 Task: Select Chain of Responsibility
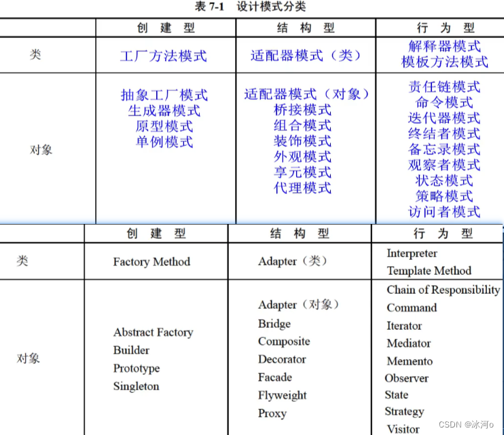tap(444, 290)
